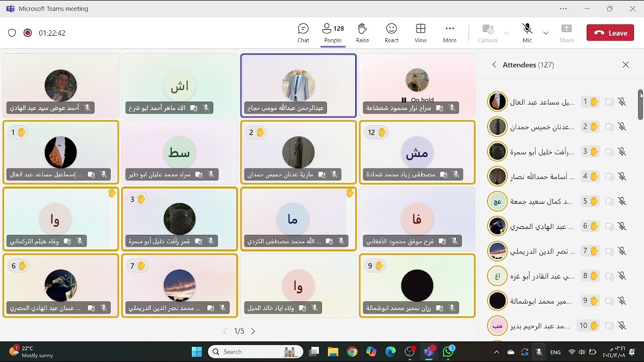Show hidden system tray icons
The image size is (644, 362).
tap(497, 352)
